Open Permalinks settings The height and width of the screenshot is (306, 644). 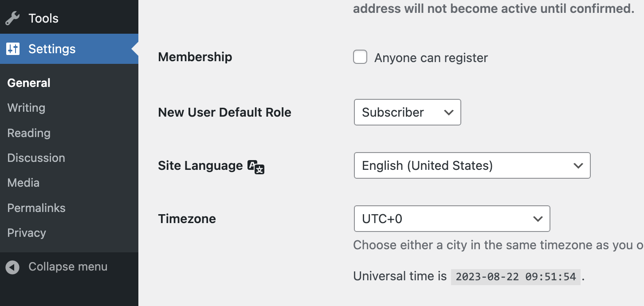coord(36,208)
